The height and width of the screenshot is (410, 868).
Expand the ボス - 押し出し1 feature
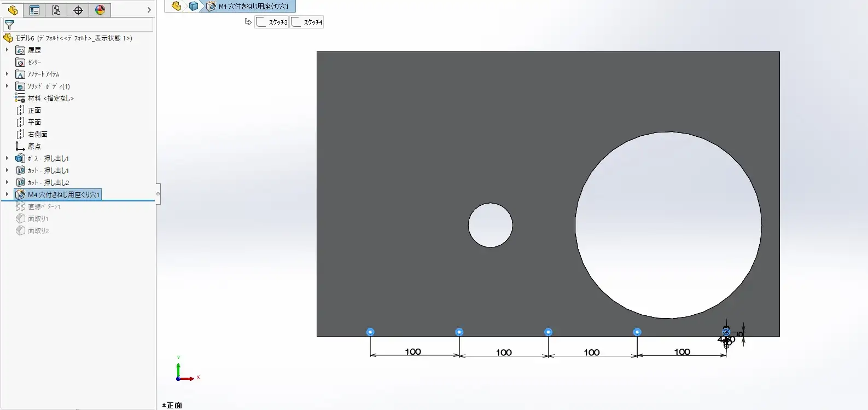(7, 158)
